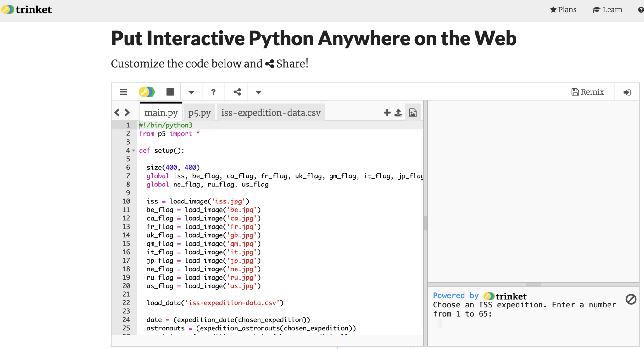The width and height of the screenshot is (644, 349).
Task: Click the horizontal divider handle above console
Action: (x=533, y=285)
